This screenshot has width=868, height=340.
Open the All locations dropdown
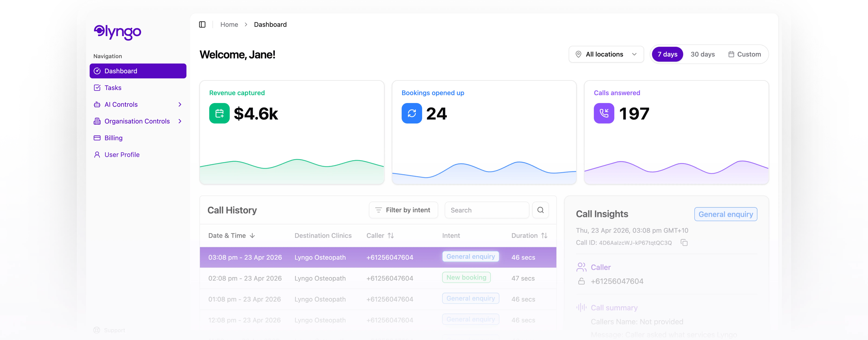[x=606, y=54]
